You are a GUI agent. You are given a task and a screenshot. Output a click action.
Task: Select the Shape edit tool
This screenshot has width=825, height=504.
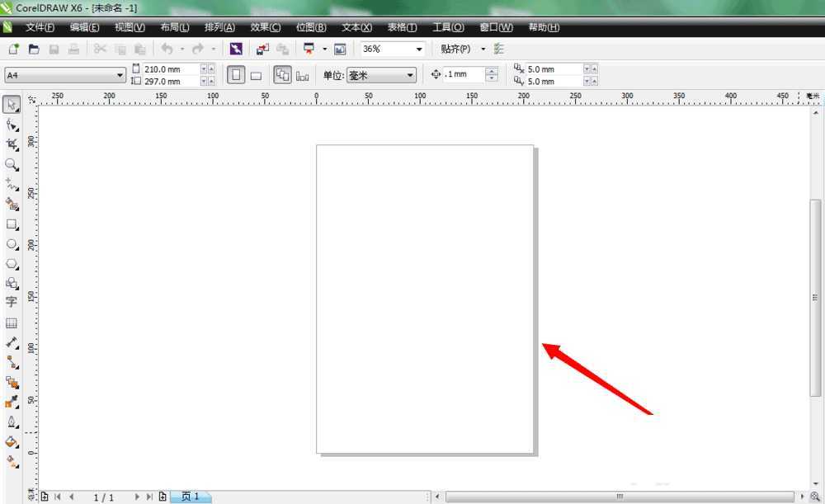pyautogui.click(x=12, y=125)
